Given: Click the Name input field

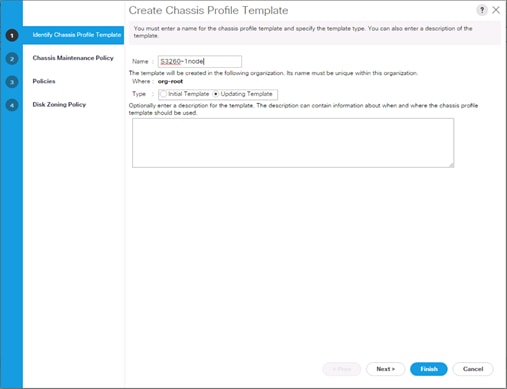Looking at the screenshot, I should 200,61.
